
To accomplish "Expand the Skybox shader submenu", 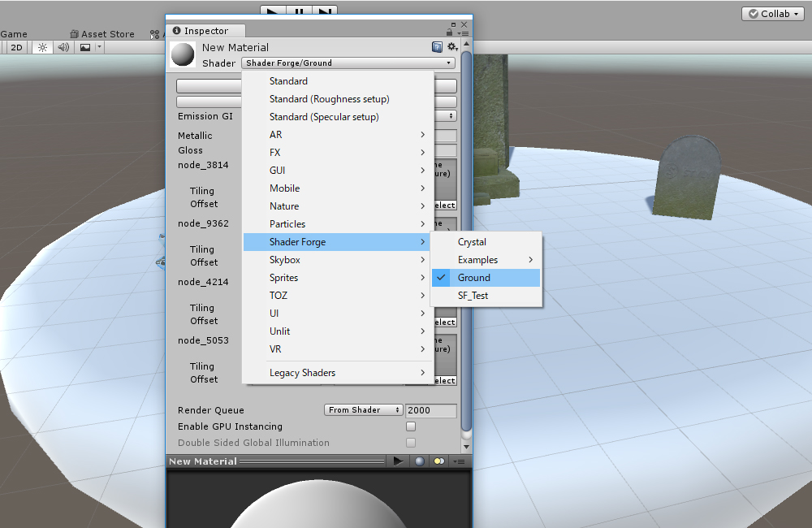I will tap(338, 260).
